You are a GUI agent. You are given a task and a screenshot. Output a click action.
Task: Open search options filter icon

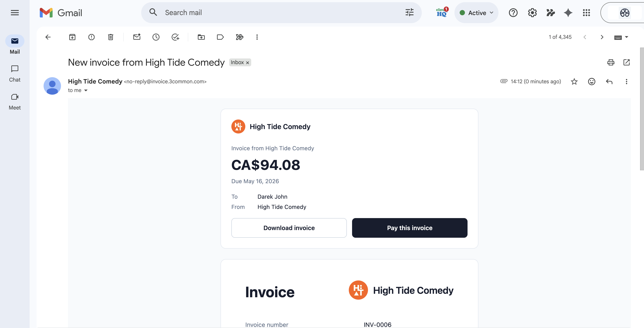(x=409, y=12)
